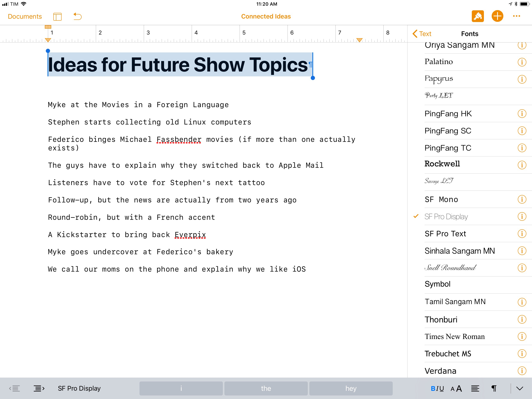Return to the Documents browser

[25, 16]
